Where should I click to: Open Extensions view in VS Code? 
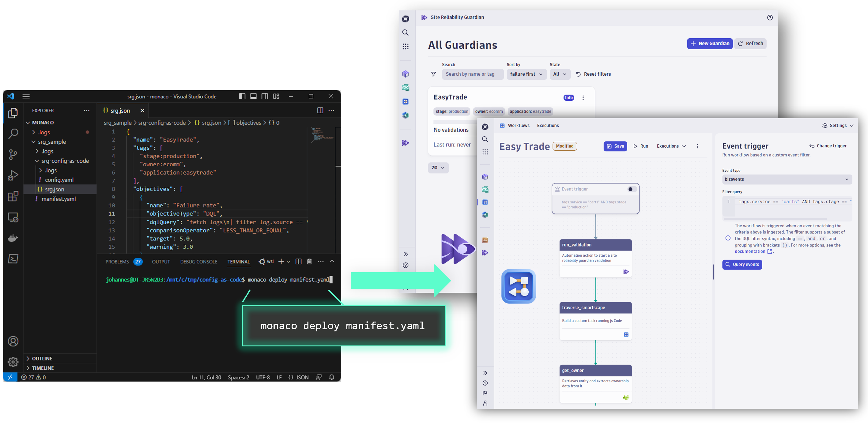(13, 196)
